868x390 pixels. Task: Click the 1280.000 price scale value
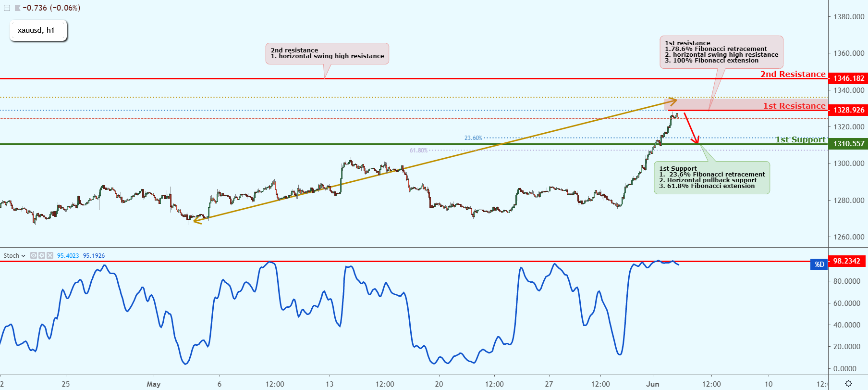pos(849,200)
